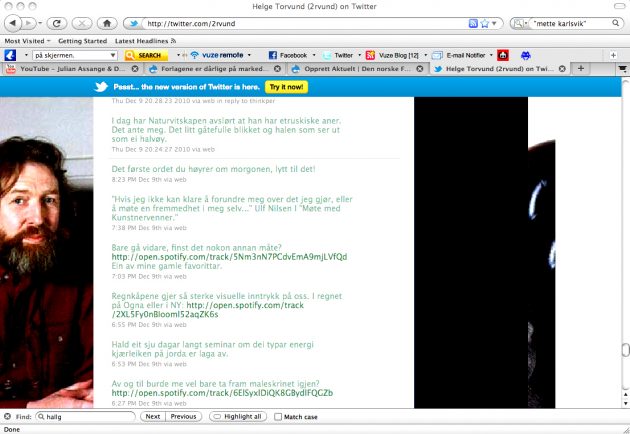Click the search magnifier in the search box

pyautogui.click(x=616, y=23)
